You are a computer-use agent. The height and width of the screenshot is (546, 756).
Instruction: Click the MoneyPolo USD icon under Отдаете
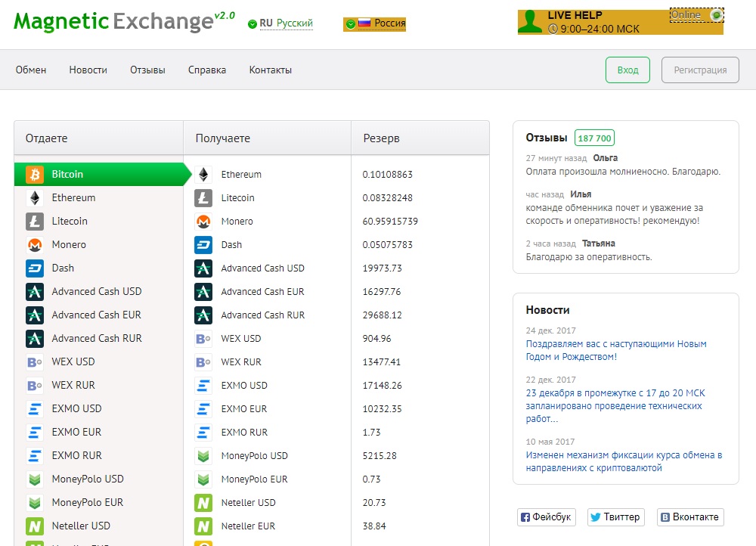tap(35, 479)
